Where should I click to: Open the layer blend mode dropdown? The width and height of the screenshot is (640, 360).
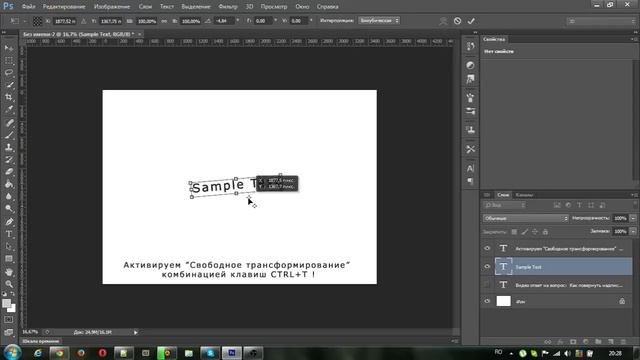526,218
